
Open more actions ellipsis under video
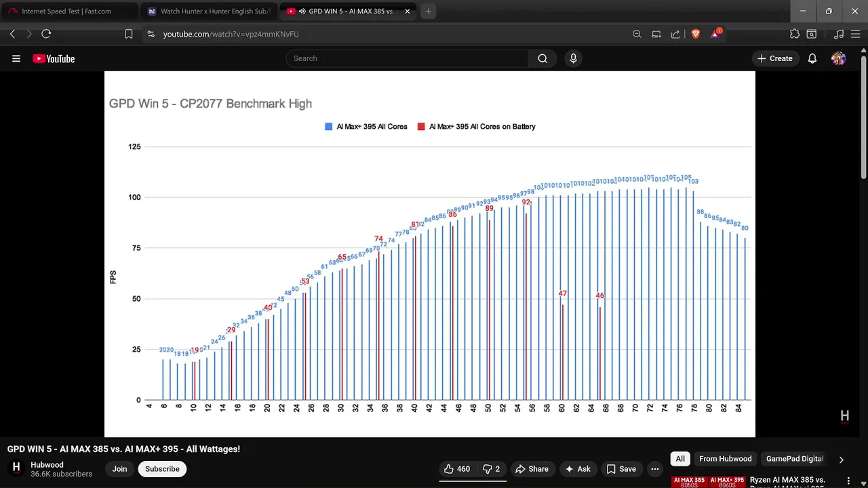654,469
